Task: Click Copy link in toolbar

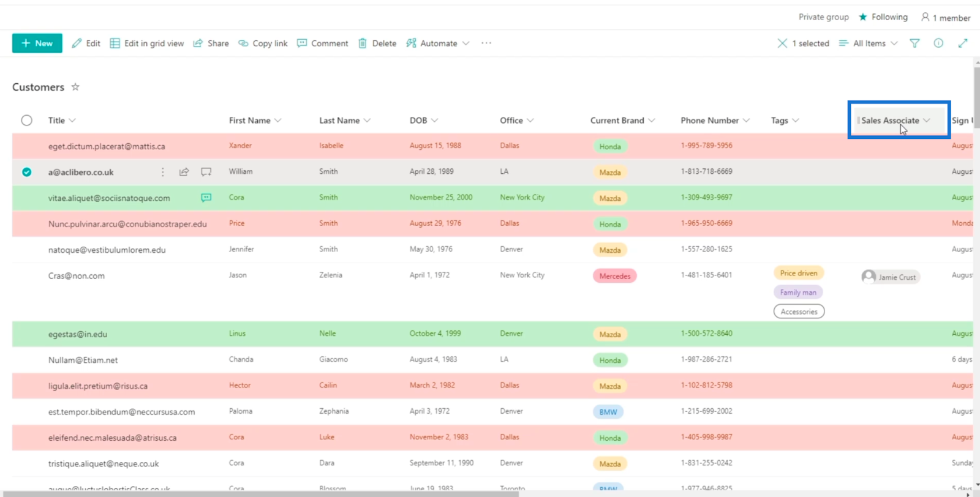Action: [x=263, y=43]
